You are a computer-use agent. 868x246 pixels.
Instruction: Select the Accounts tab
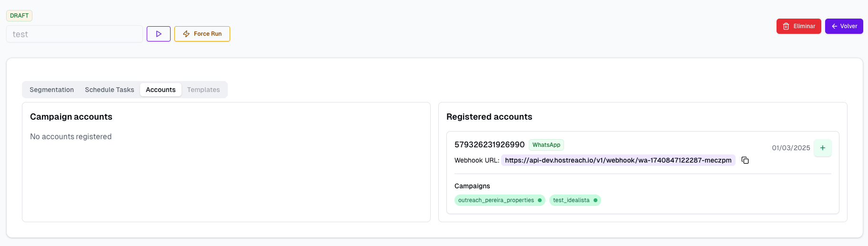point(161,90)
